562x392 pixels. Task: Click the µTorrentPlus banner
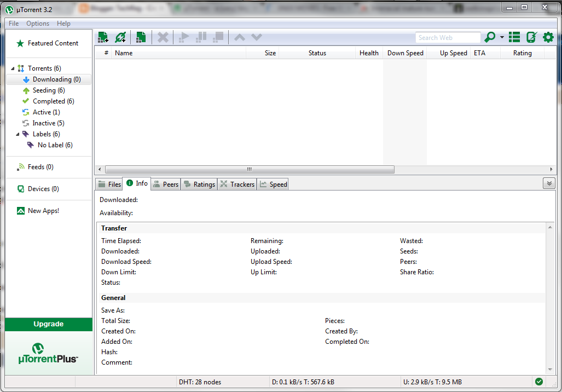(49, 353)
